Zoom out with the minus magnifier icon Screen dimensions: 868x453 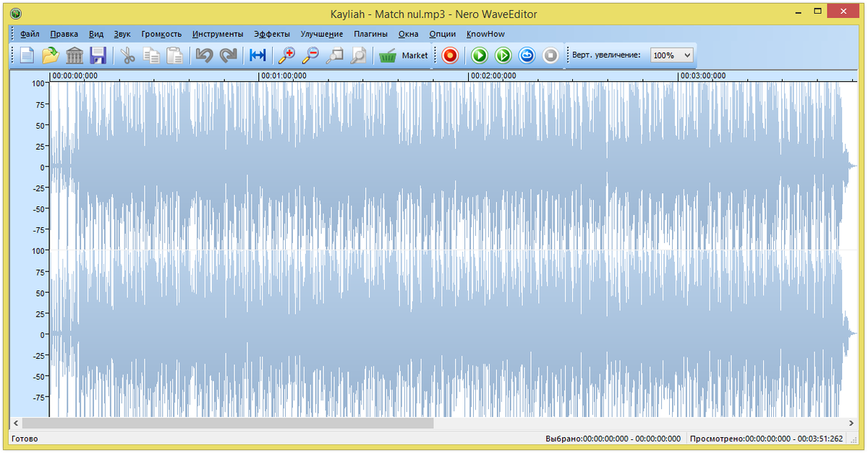coord(311,55)
